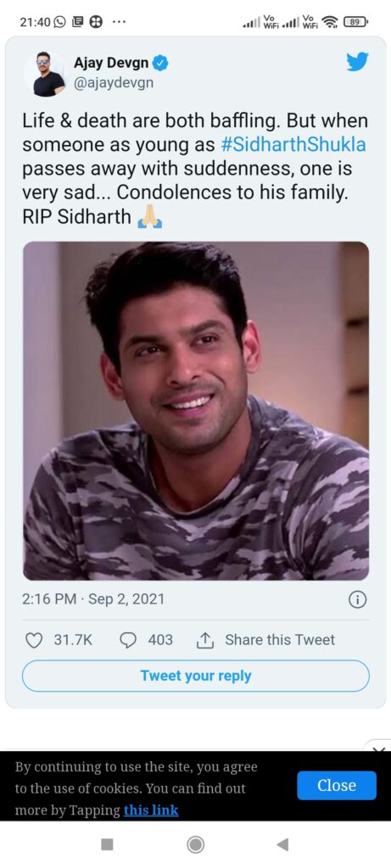Open the @ajaydevgn handle

(114, 82)
